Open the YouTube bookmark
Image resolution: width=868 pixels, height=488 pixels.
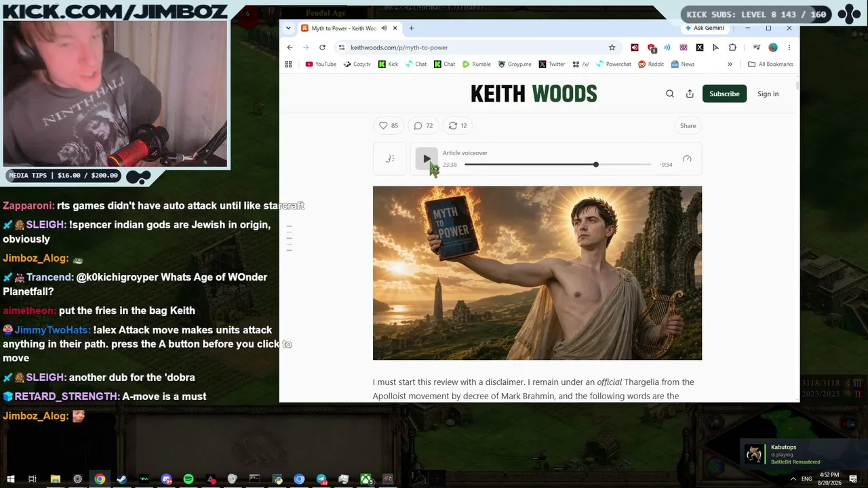tap(321, 64)
